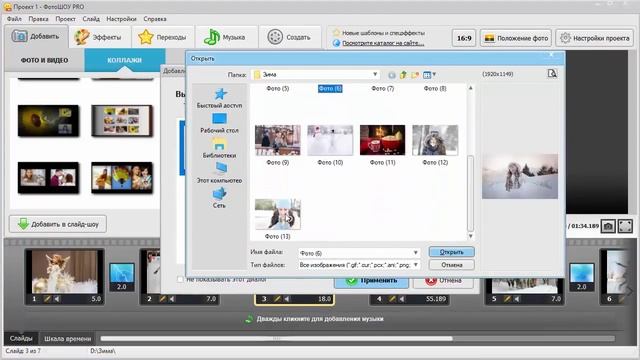Switch to Шкала времени tab
Viewport: 640px width, 360px height.
click(x=68, y=339)
